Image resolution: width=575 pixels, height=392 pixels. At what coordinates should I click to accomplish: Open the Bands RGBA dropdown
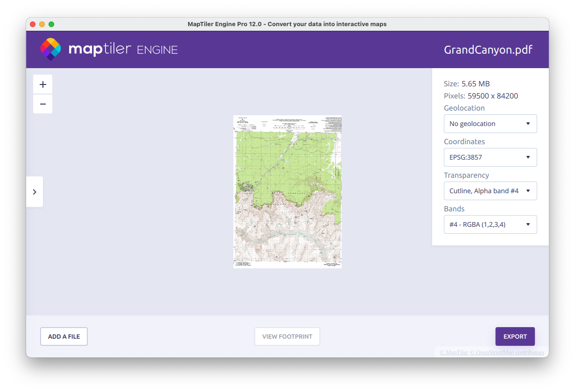point(490,224)
